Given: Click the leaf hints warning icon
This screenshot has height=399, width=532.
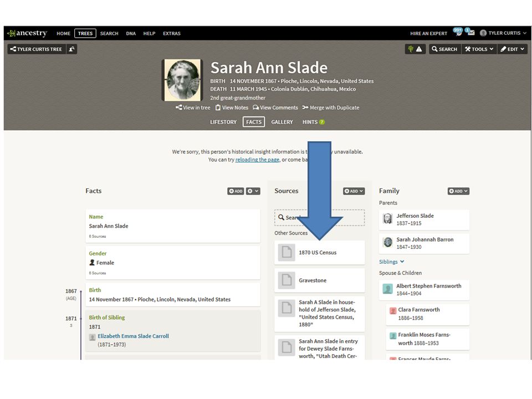Looking at the screenshot, I should point(415,49).
